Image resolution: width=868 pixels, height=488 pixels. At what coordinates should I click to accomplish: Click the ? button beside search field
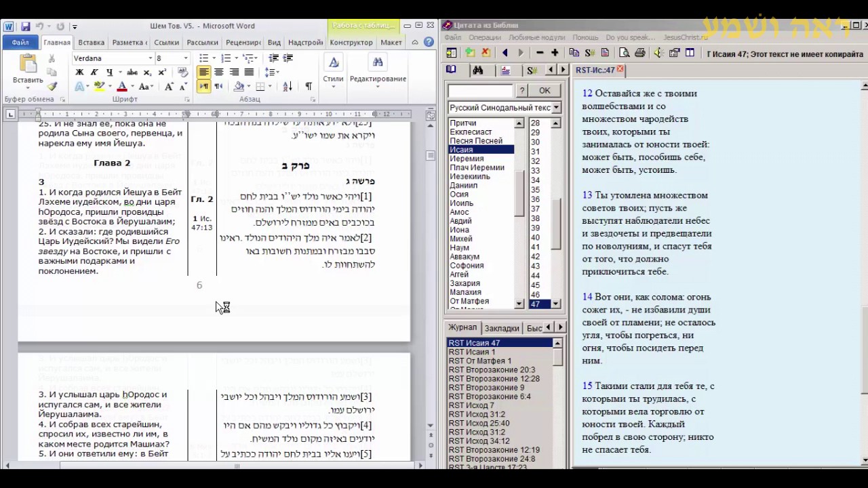coord(521,90)
